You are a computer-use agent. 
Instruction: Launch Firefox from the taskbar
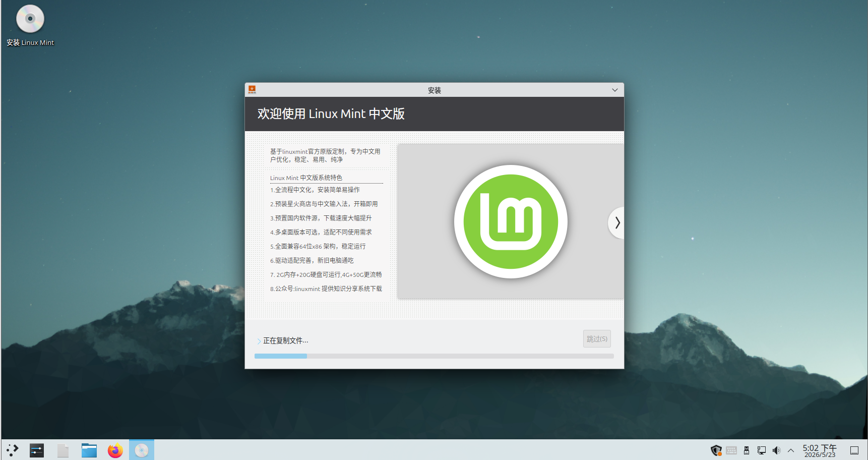click(115, 450)
